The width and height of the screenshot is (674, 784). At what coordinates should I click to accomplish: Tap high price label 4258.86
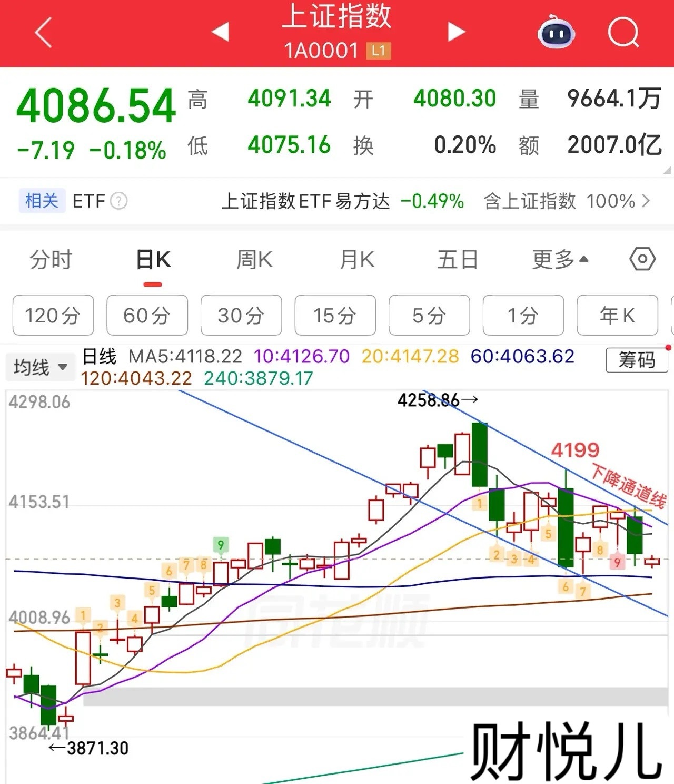pos(428,400)
